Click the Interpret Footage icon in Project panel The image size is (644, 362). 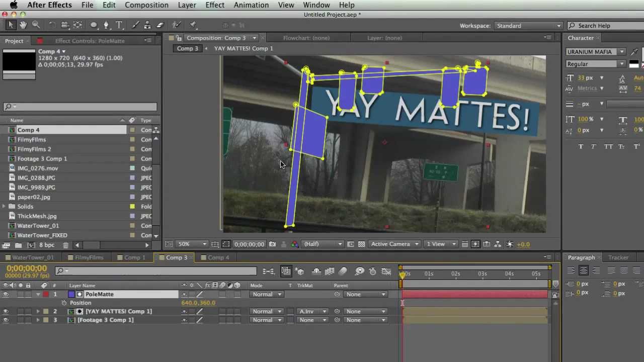6,245
